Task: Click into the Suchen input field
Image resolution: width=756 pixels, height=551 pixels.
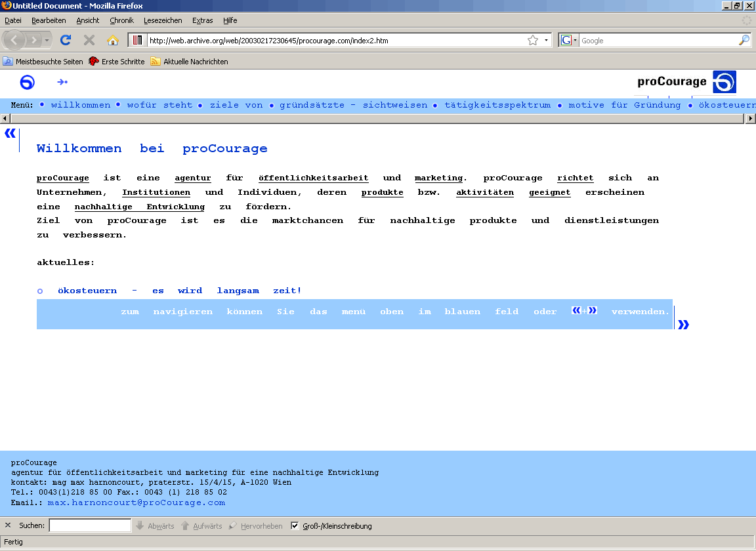Action: 89,525
